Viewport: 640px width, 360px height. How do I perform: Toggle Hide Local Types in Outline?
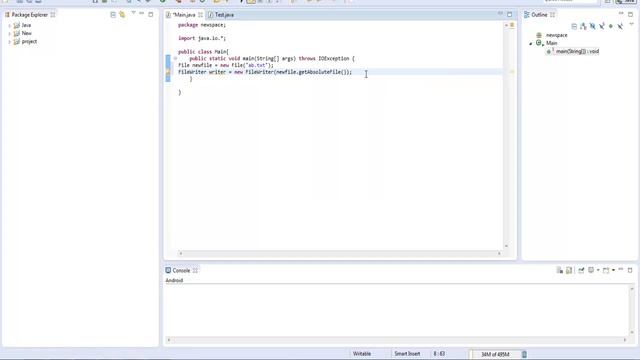(620, 26)
